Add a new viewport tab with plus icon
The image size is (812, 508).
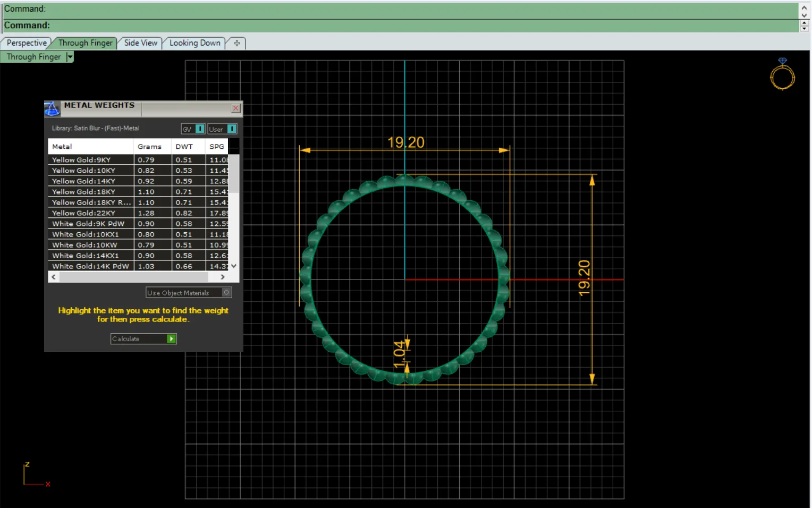coord(236,43)
